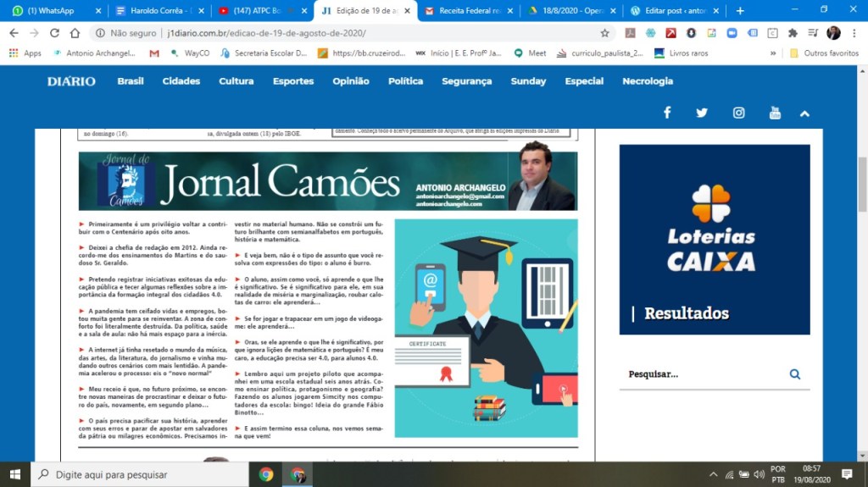
Task: Open the site's Twitter icon
Action: [x=702, y=113]
